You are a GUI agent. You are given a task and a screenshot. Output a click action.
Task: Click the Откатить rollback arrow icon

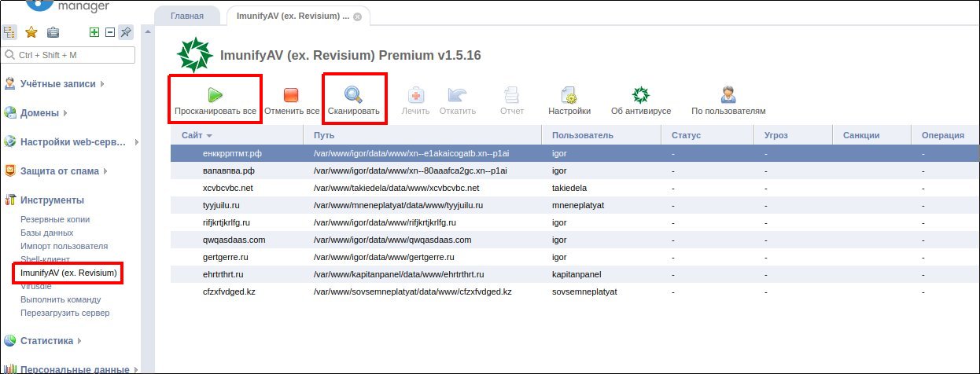coord(457,95)
